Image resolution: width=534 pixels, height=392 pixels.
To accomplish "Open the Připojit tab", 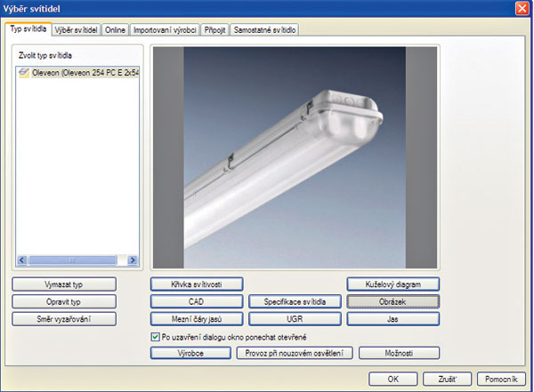I will click(x=214, y=29).
